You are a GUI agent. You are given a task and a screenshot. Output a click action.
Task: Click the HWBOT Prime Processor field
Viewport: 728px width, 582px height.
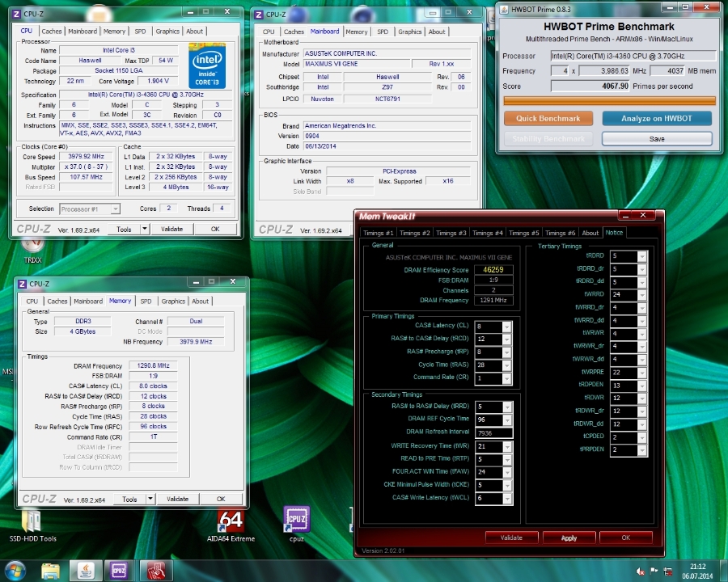(633, 56)
